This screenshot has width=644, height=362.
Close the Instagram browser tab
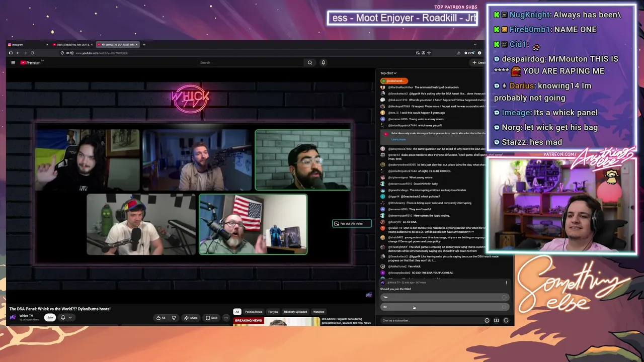click(x=47, y=45)
